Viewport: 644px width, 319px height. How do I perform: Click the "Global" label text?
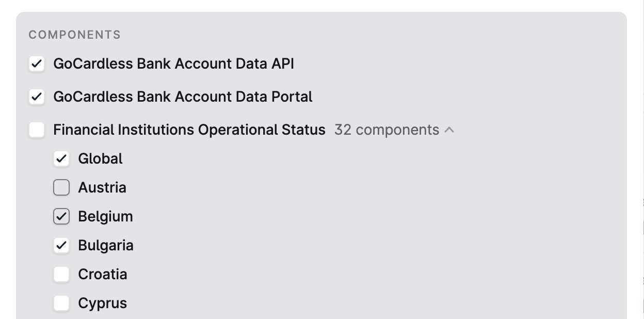[x=101, y=159]
